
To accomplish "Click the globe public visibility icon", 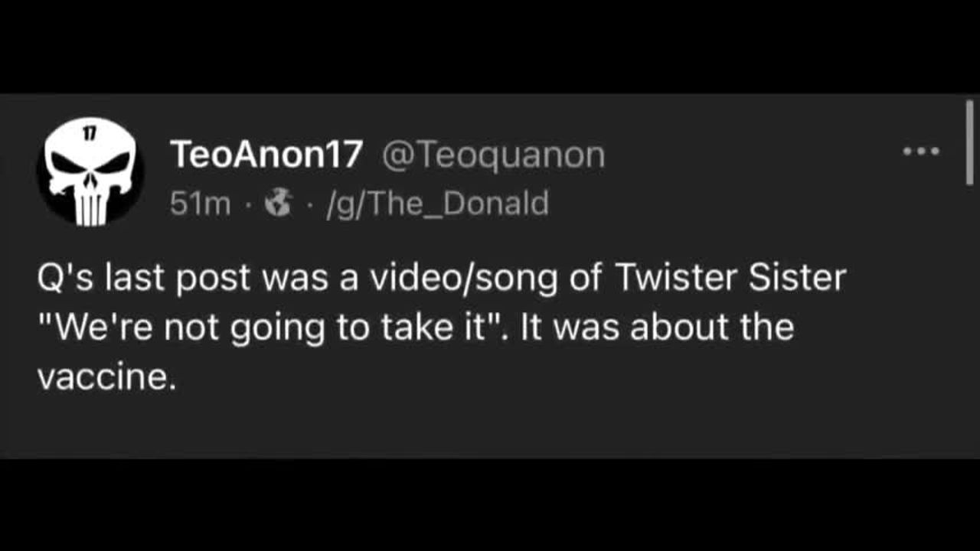I will [x=278, y=204].
